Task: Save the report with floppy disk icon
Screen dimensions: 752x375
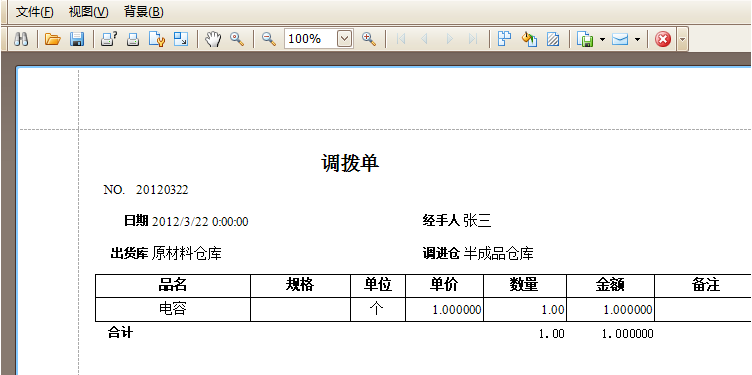Action: (x=77, y=39)
